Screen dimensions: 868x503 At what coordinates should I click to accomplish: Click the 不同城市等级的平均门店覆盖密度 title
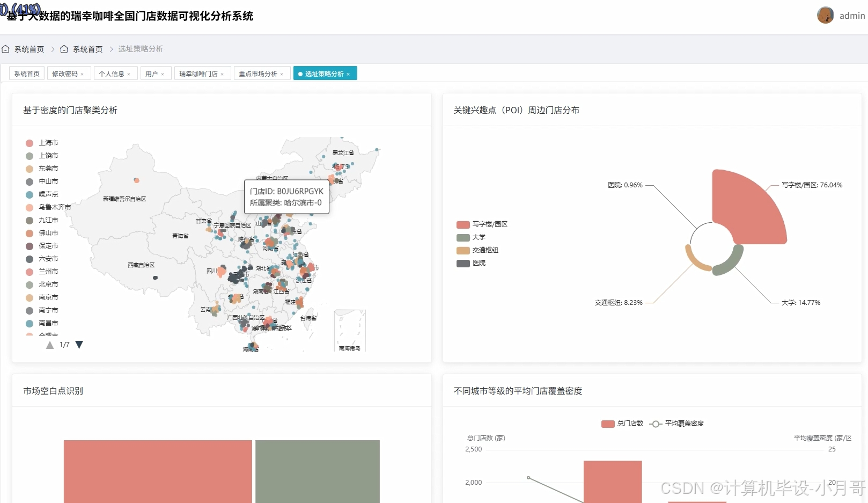coord(518,391)
